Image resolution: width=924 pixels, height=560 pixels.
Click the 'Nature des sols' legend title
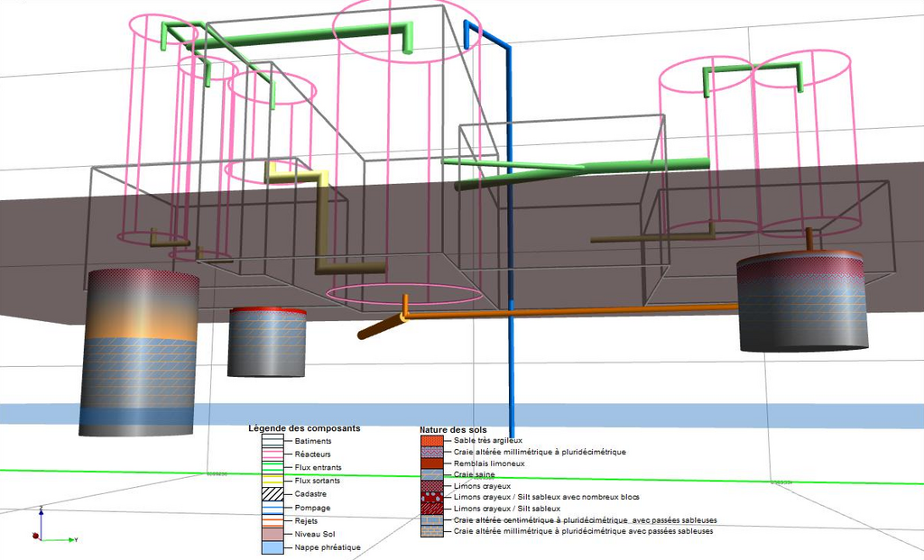[453, 430]
